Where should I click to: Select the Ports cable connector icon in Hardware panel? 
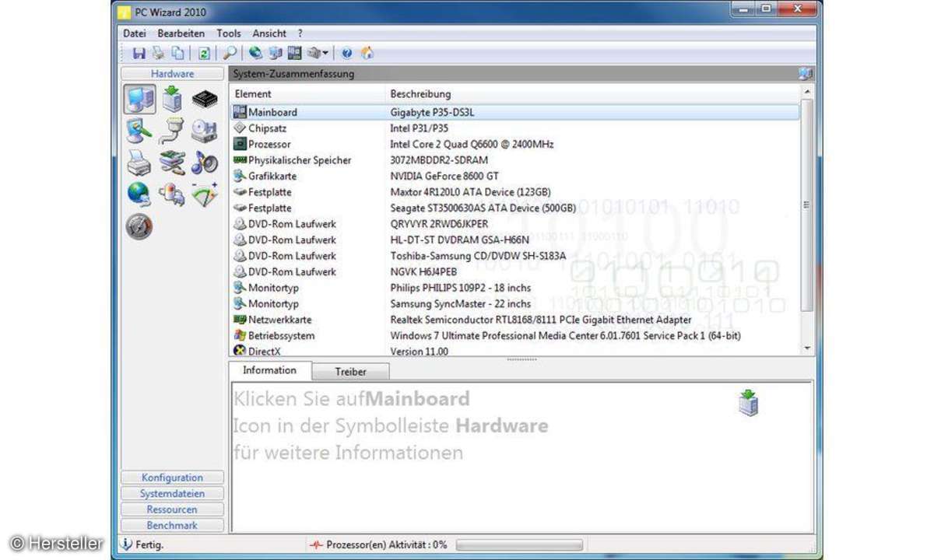click(x=172, y=131)
